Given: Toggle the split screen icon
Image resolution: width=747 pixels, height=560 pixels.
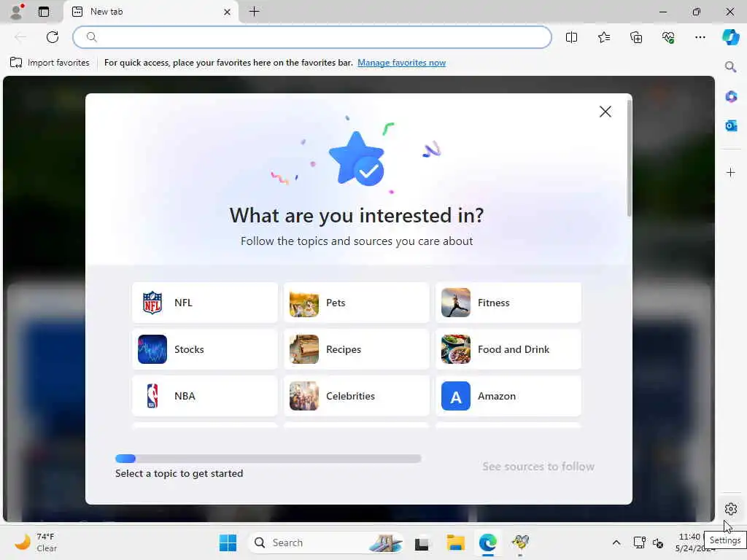Looking at the screenshot, I should [571, 37].
